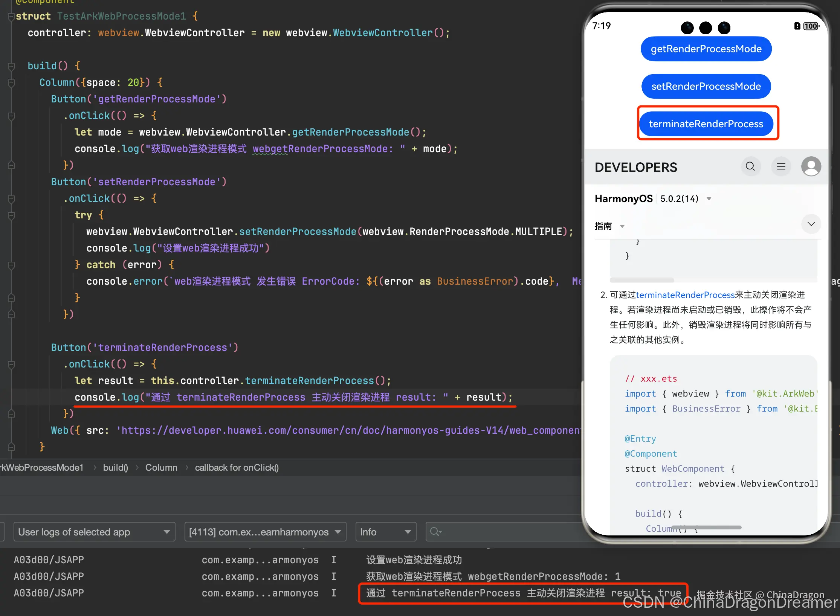Select the kWebProcessMode1 breadcrumb item
The image size is (840, 616).
point(41,468)
